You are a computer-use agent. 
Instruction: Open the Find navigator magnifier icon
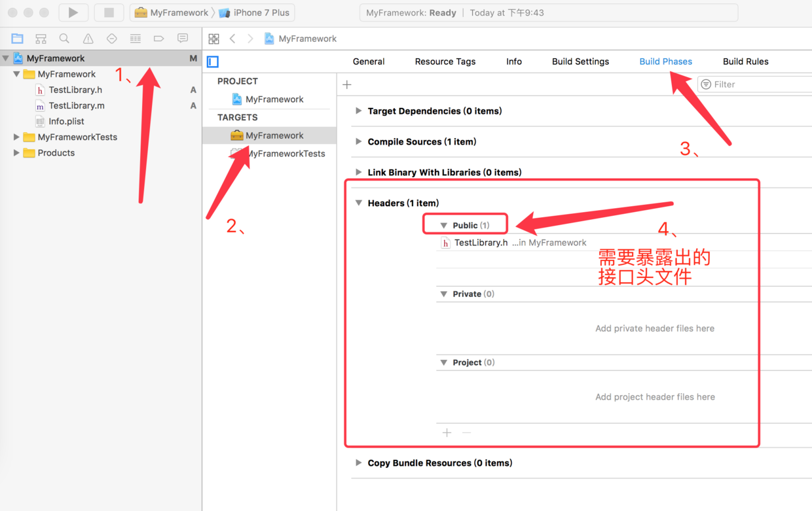click(x=64, y=39)
